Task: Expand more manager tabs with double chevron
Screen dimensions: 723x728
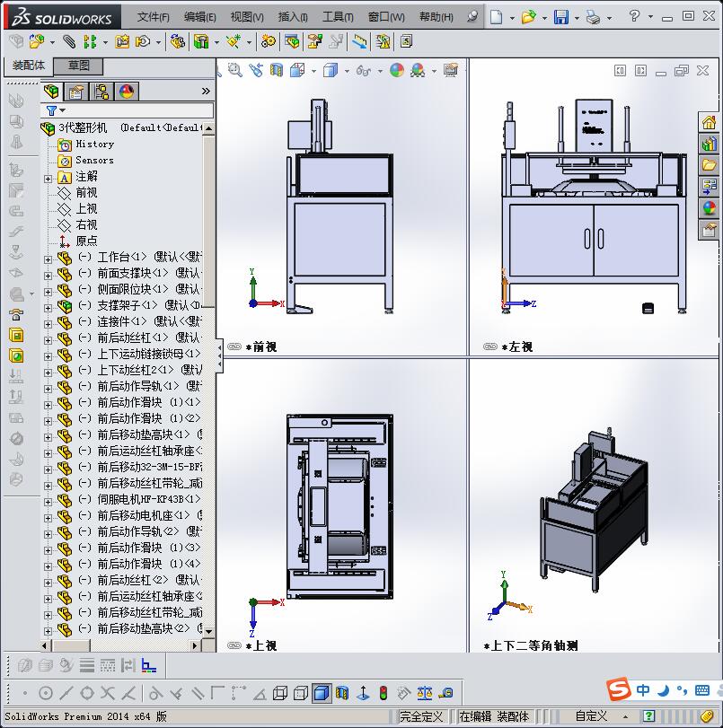Action: [x=206, y=91]
